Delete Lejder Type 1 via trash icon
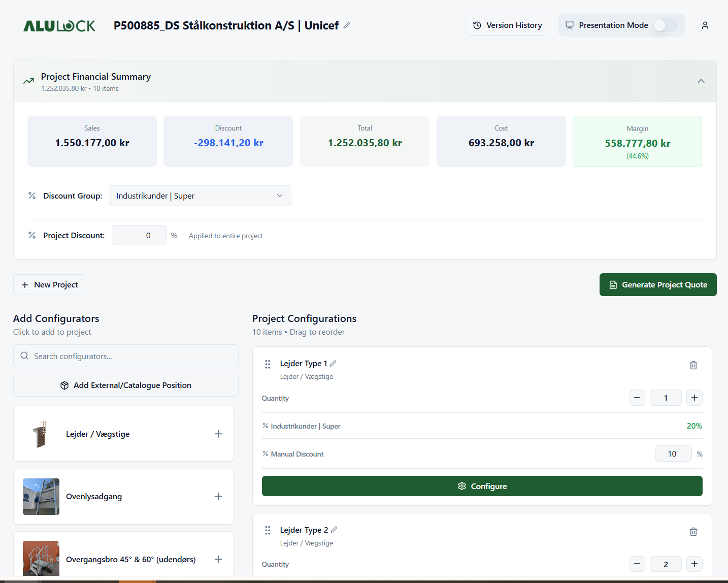This screenshot has height=583, width=728. (x=693, y=365)
